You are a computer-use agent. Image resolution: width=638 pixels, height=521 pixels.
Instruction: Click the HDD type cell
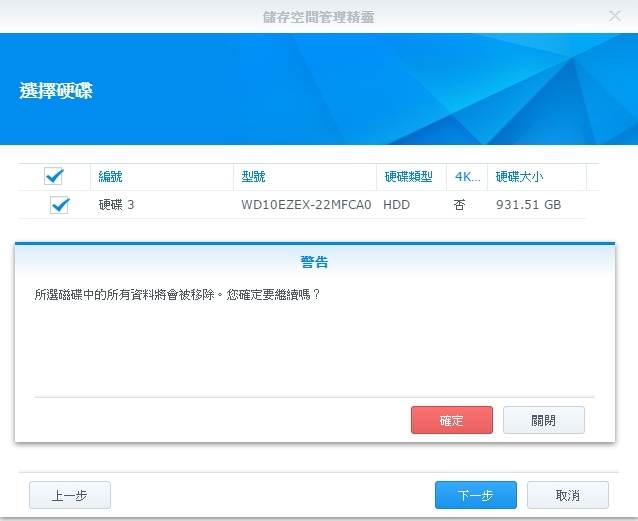click(396, 205)
